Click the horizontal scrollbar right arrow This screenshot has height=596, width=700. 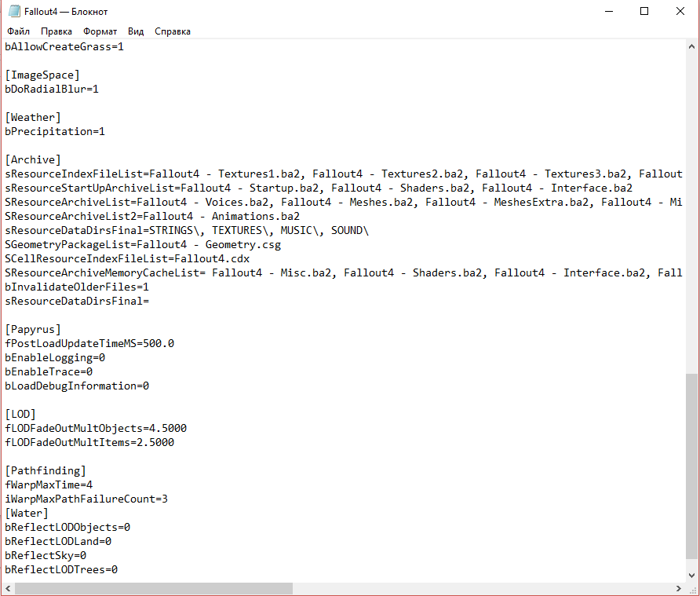click(x=679, y=588)
